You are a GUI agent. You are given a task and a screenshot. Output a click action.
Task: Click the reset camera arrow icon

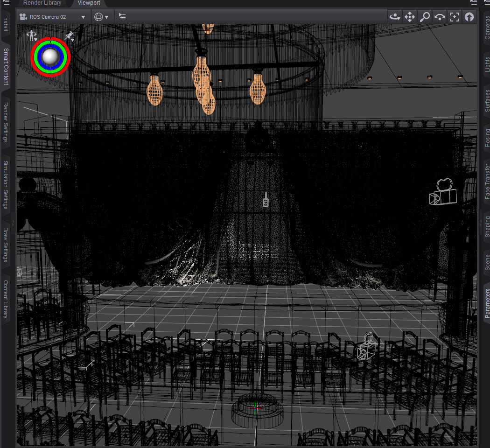(x=469, y=17)
